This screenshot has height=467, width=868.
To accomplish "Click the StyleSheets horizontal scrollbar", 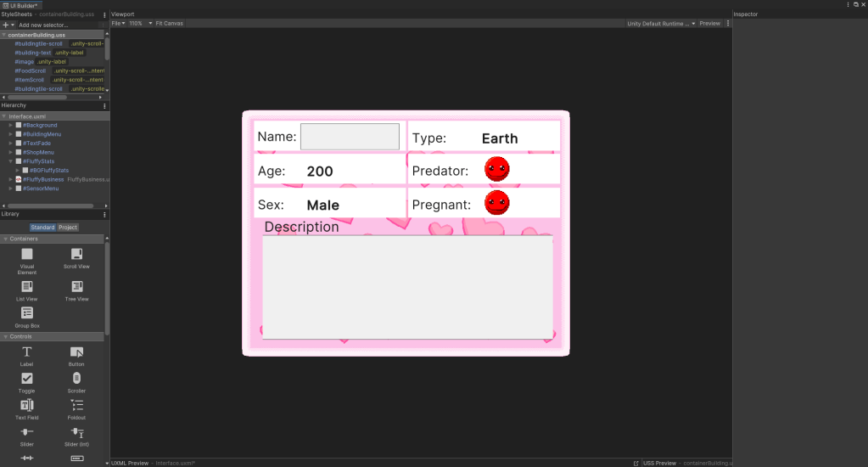I will click(36, 97).
